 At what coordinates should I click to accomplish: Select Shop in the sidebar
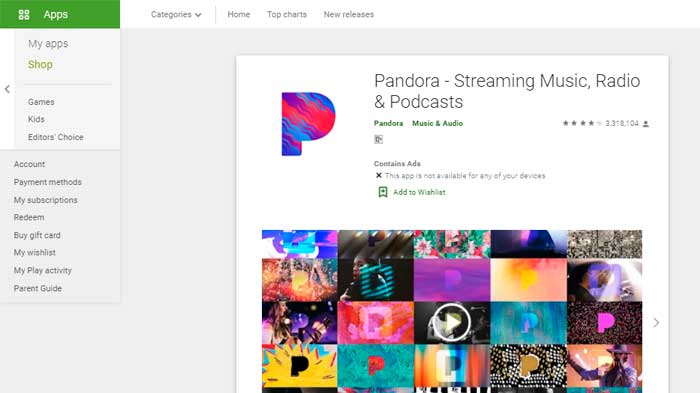[40, 64]
